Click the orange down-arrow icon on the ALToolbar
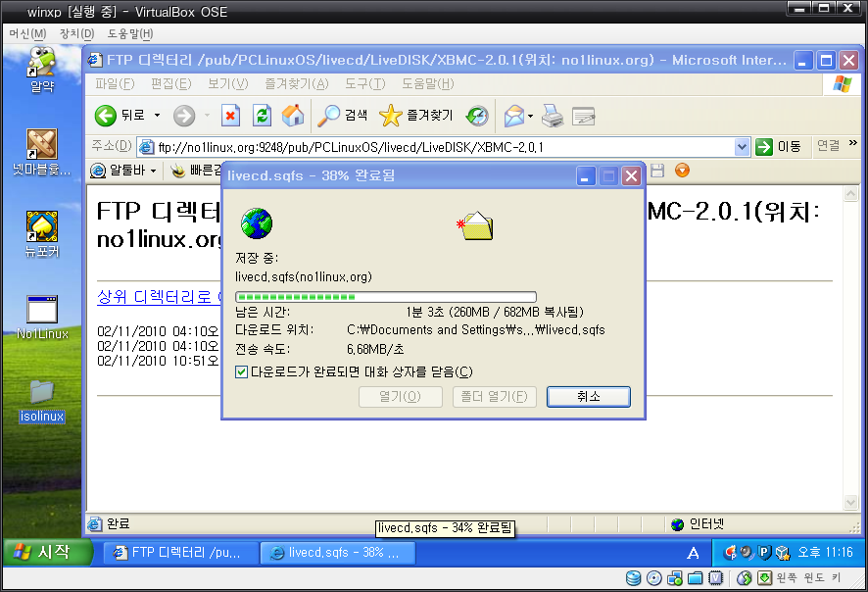Image resolution: width=868 pixels, height=592 pixels. pos(682,170)
